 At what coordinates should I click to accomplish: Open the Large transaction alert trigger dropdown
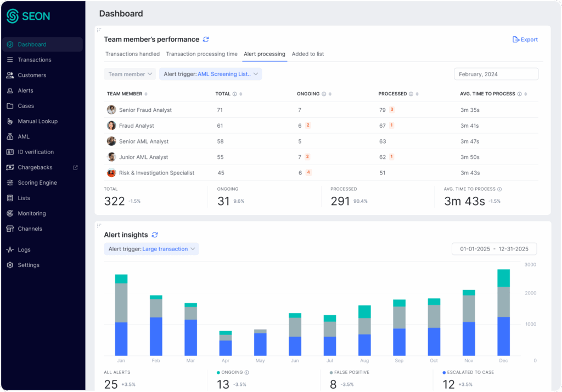151,249
